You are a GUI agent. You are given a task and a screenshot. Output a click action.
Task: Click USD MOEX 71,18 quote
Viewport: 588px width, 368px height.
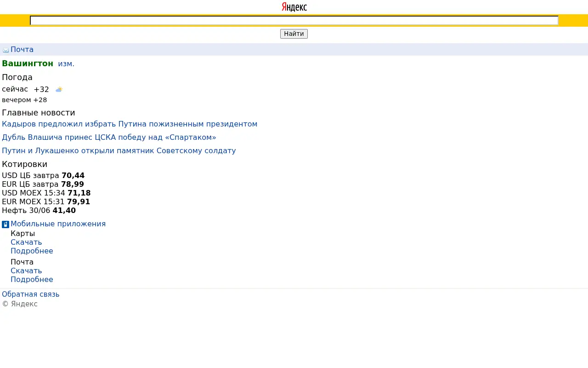[46, 193]
